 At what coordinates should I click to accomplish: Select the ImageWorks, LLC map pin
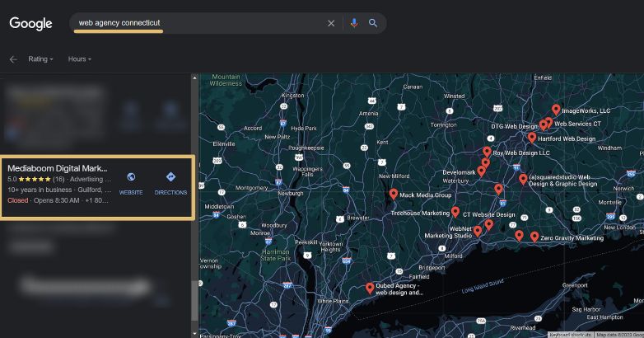click(x=556, y=110)
